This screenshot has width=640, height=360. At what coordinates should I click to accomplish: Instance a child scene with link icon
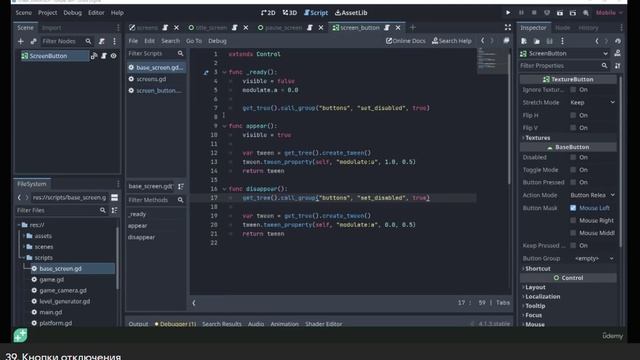click(x=33, y=41)
